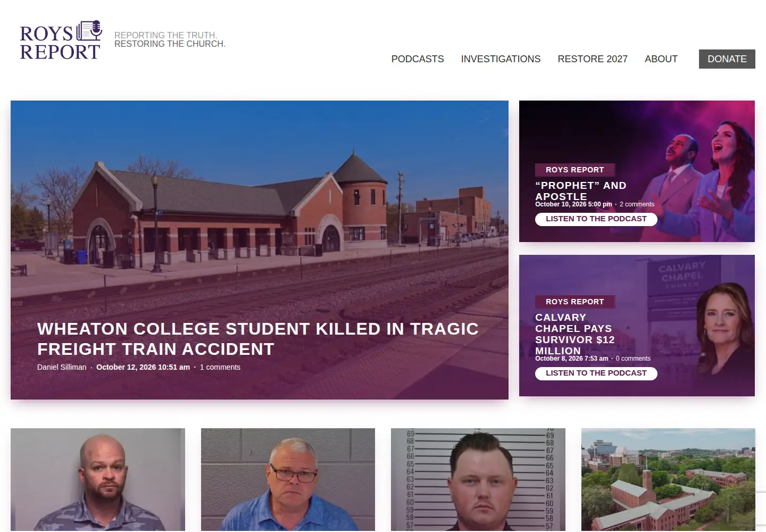
Task: Go to Restore 2027 page
Action: [593, 59]
